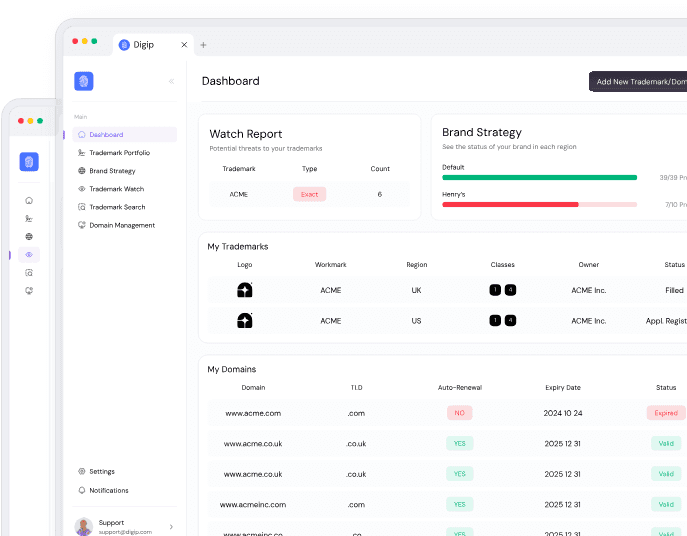Click the Trademark Search magnifier icon
Screen dimensions: 687x536
click(x=81, y=207)
